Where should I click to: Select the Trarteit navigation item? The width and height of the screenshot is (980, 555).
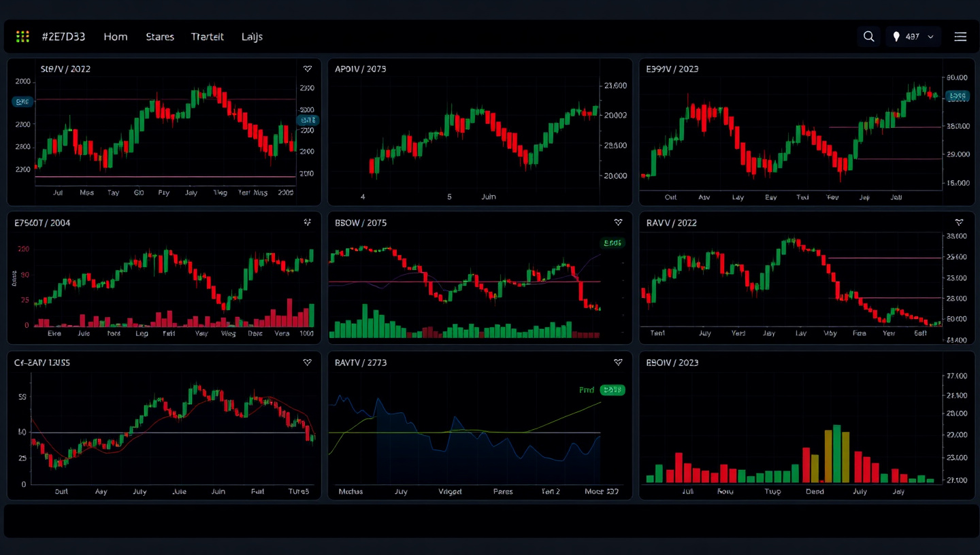(x=208, y=37)
